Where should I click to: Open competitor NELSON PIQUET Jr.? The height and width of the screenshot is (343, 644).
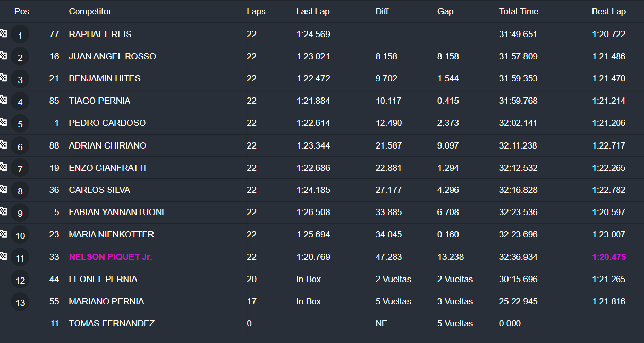coord(110,257)
